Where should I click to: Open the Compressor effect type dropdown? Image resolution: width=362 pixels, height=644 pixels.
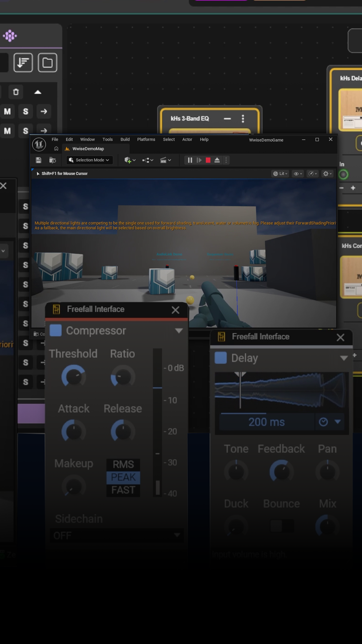(179, 331)
